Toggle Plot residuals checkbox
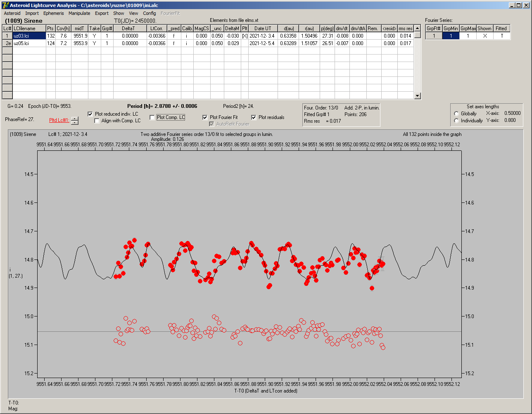 point(254,117)
